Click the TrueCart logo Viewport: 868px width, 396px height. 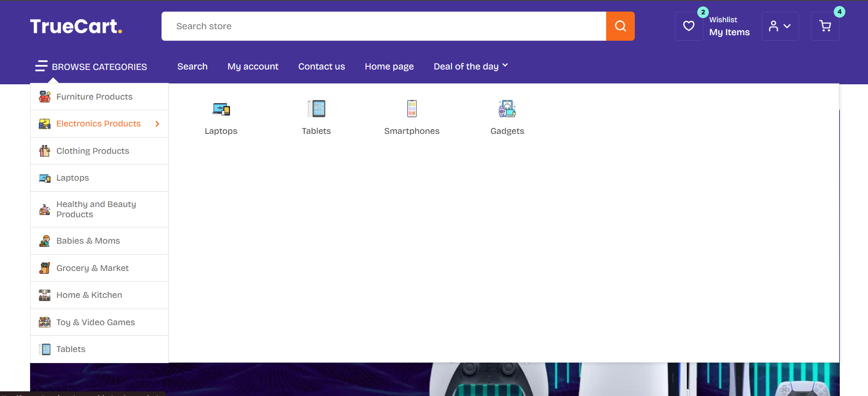click(x=76, y=26)
